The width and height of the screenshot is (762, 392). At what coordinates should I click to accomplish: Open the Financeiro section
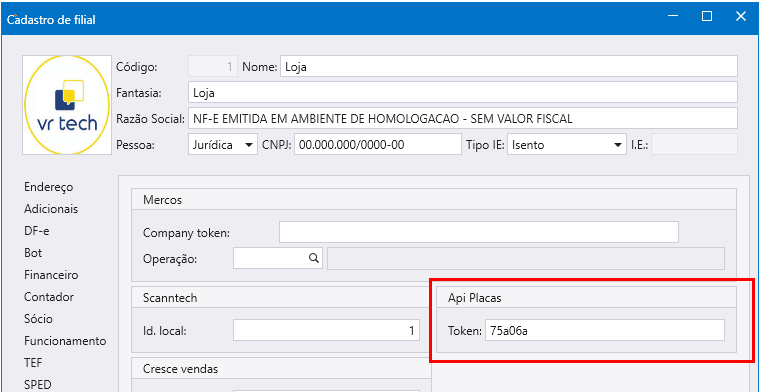click(51, 275)
